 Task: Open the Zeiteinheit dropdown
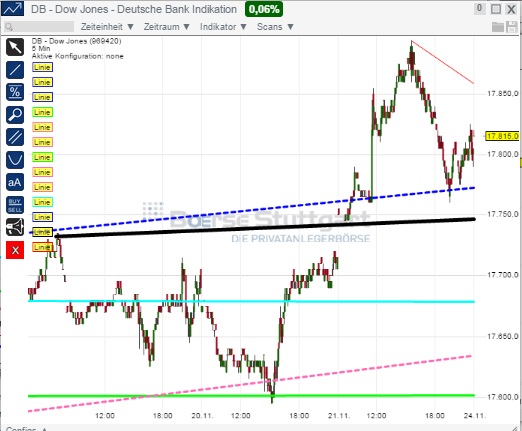click(x=107, y=27)
